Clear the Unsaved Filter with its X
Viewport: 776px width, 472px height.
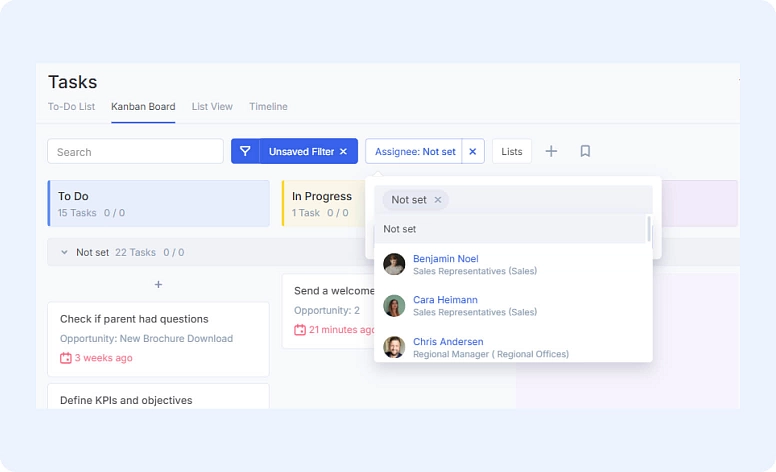coord(343,152)
